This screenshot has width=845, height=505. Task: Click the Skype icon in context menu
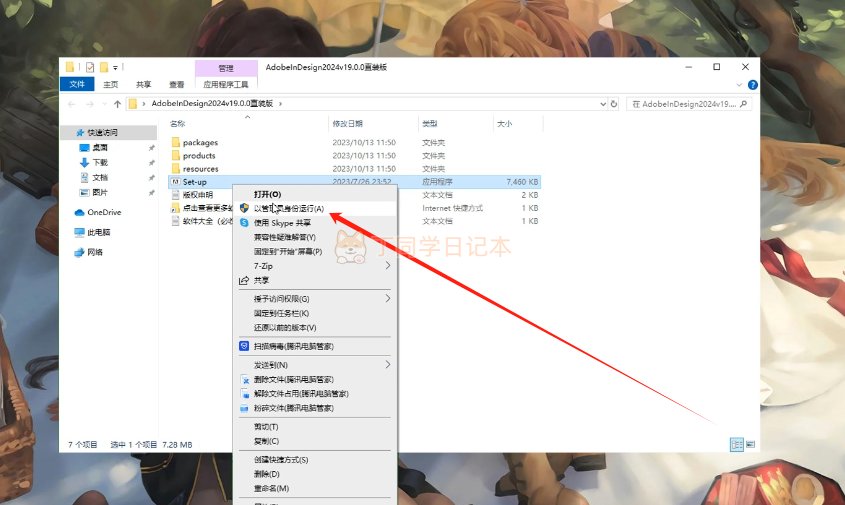(244, 223)
